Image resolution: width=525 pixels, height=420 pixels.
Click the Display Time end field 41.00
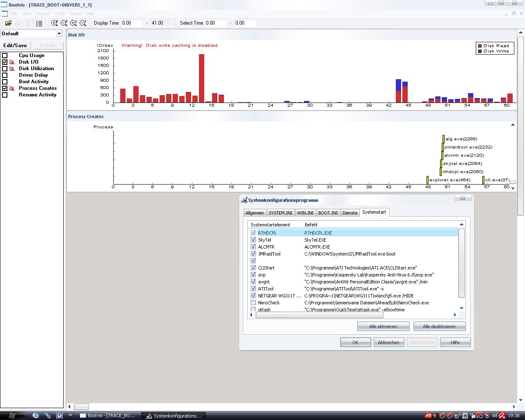point(160,23)
